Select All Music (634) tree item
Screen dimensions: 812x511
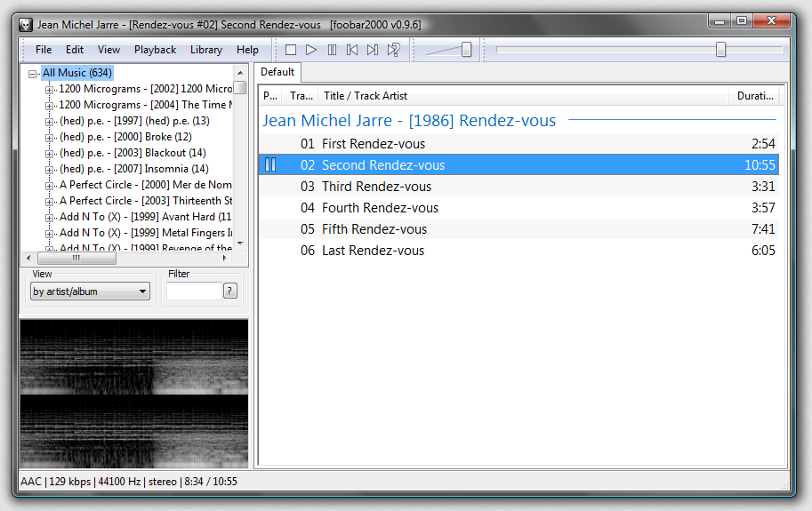(77, 73)
